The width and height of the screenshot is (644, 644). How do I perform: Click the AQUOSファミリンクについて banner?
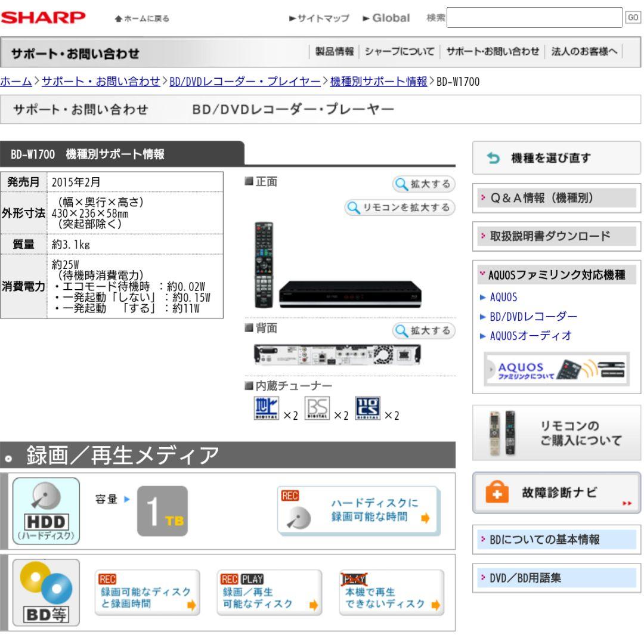555,370
